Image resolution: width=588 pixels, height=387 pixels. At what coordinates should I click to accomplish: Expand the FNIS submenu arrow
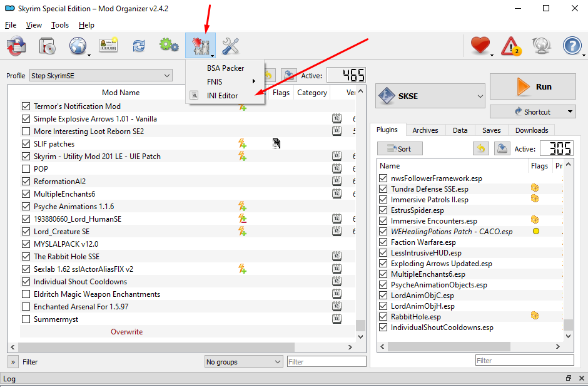pyautogui.click(x=254, y=81)
